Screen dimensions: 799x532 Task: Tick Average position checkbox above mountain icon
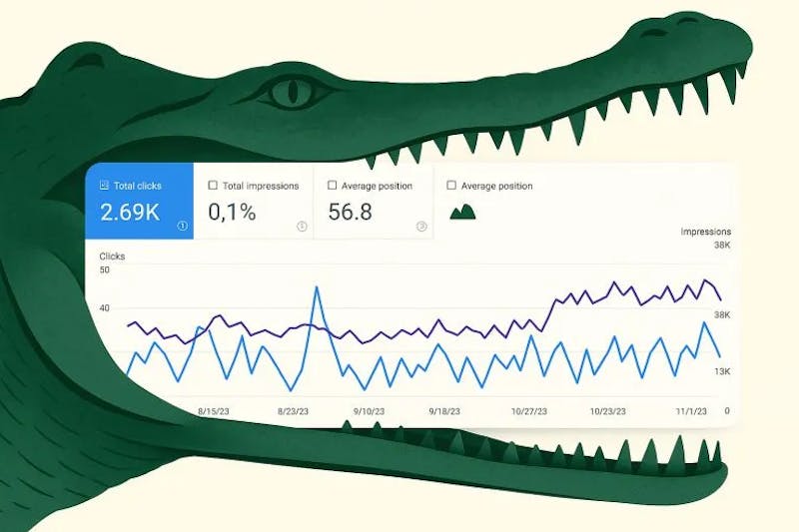tap(451, 186)
